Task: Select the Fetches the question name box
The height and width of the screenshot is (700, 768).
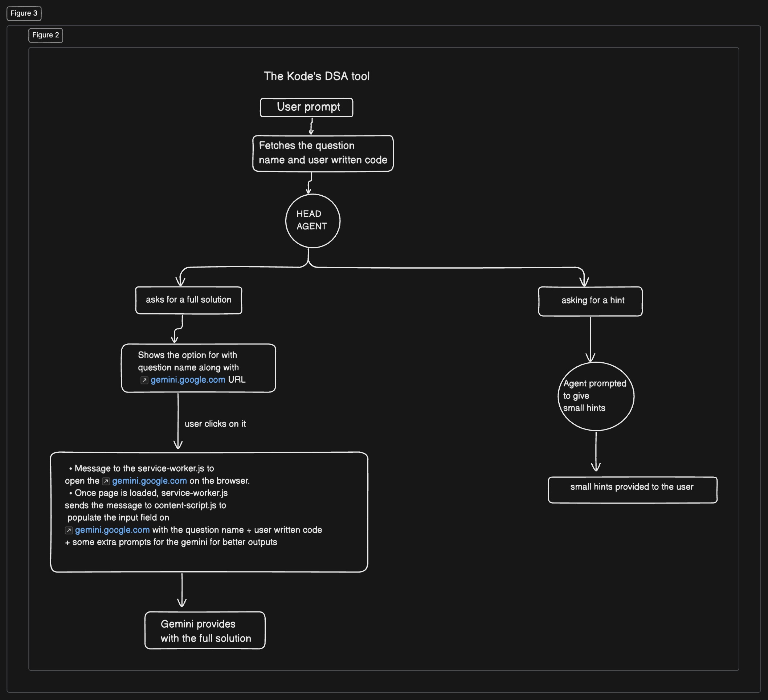Action: [x=323, y=153]
